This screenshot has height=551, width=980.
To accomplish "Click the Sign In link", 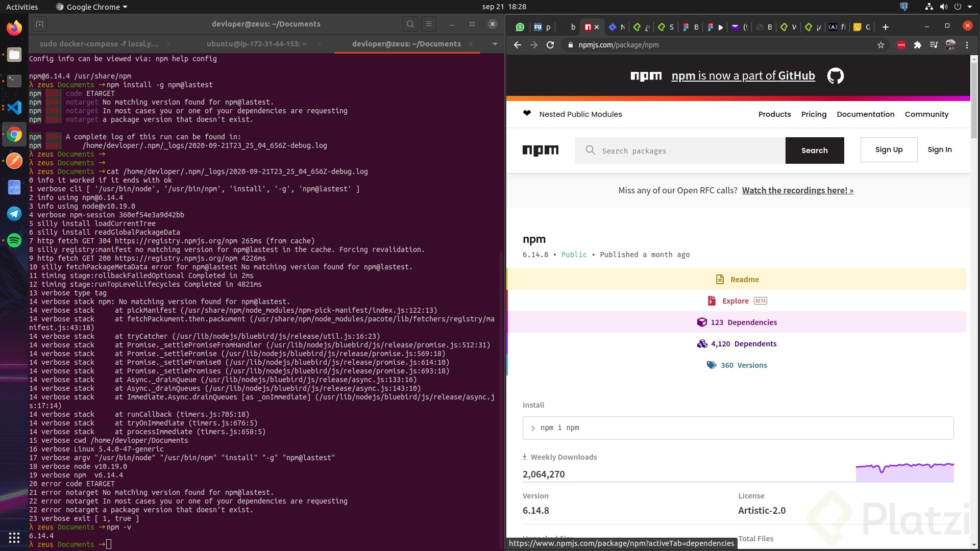I will click(x=939, y=149).
